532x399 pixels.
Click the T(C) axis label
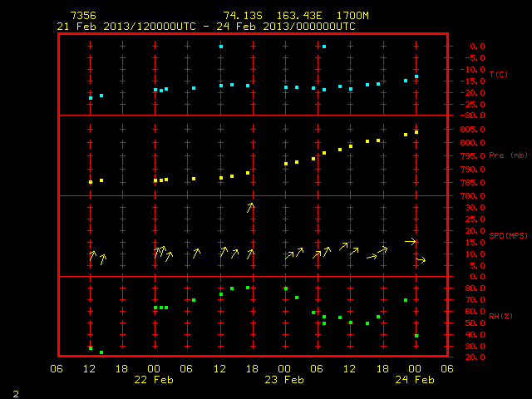pyautogui.click(x=499, y=74)
